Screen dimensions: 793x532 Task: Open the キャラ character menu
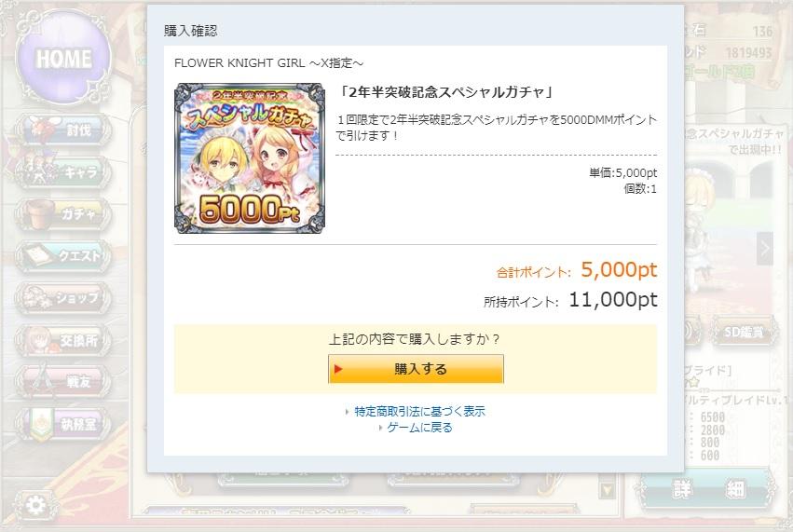coord(63,172)
